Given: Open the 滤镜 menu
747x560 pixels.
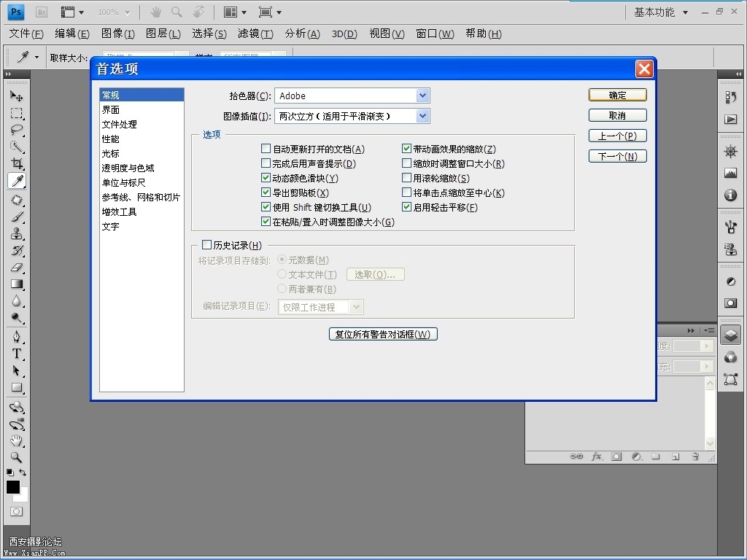Looking at the screenshot, I should click(255, 34).
